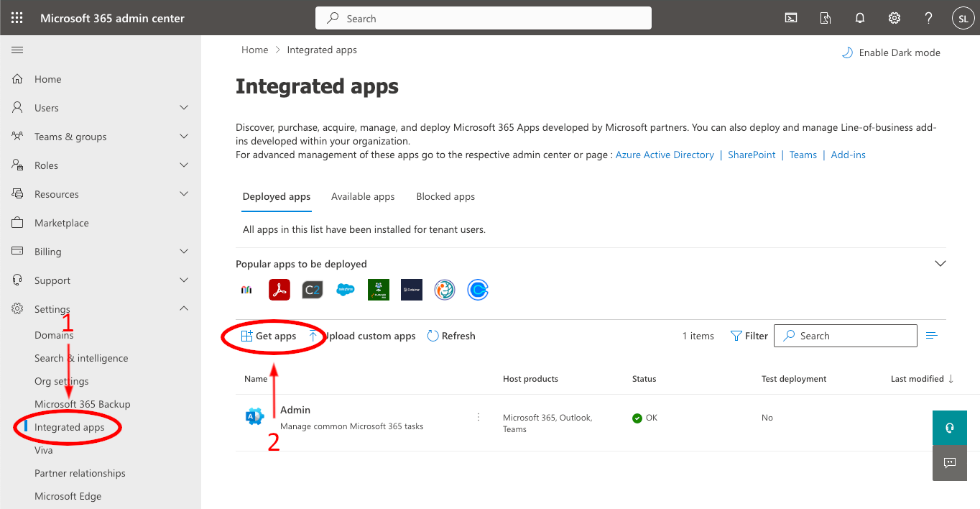Open the Cloud Shell terminal icon

tap(791, 18)
